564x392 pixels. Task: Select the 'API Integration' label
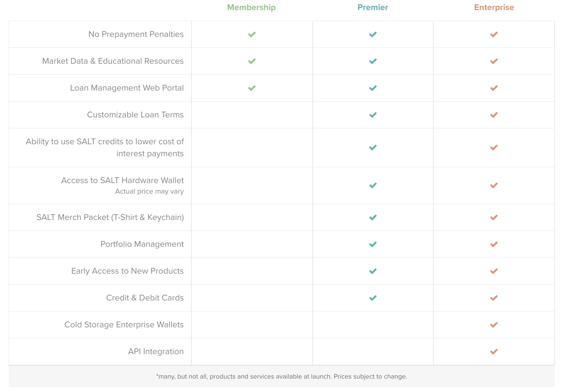click(156, 351)
